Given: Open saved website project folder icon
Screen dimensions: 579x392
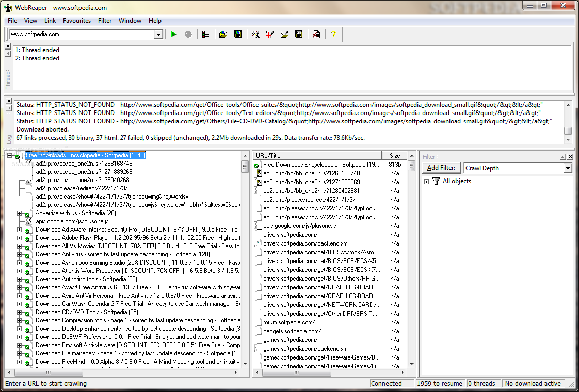Looking at the screenshot, I should [223, 35].
